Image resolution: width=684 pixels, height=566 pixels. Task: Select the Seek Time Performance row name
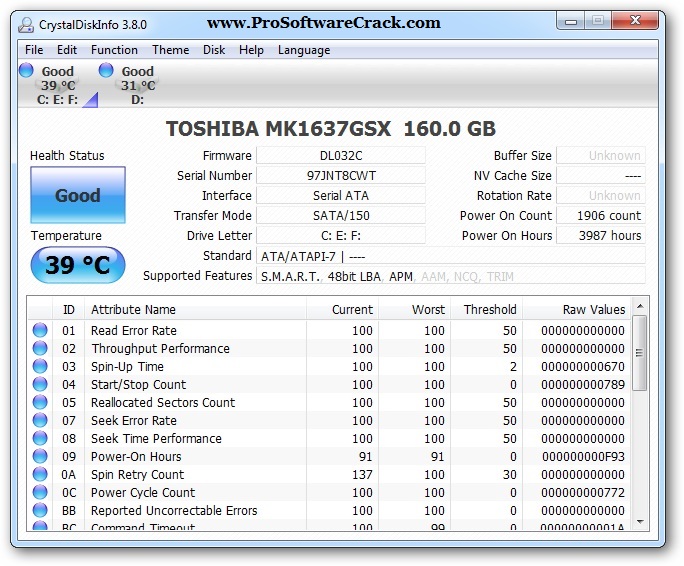[x=156, y=438]
